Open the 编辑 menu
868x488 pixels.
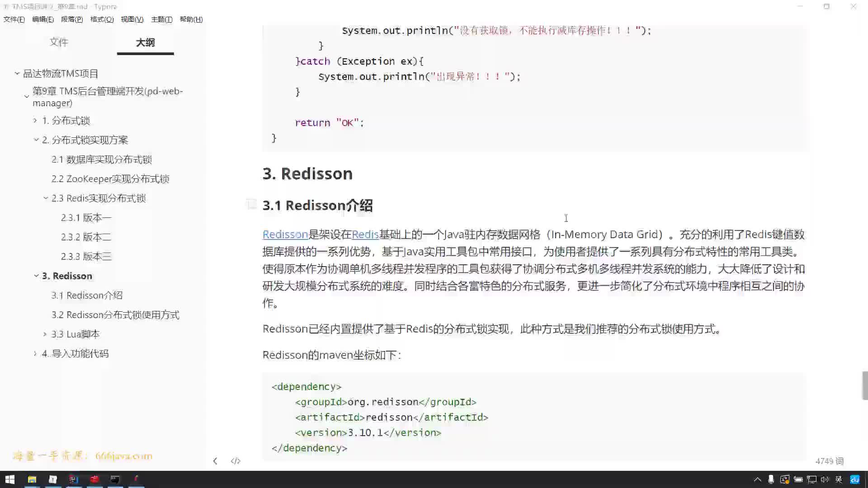[43, 19]
